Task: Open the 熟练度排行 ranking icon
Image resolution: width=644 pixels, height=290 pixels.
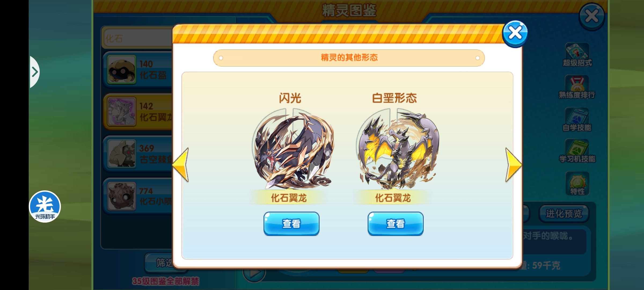Action: tap(577, 87)
